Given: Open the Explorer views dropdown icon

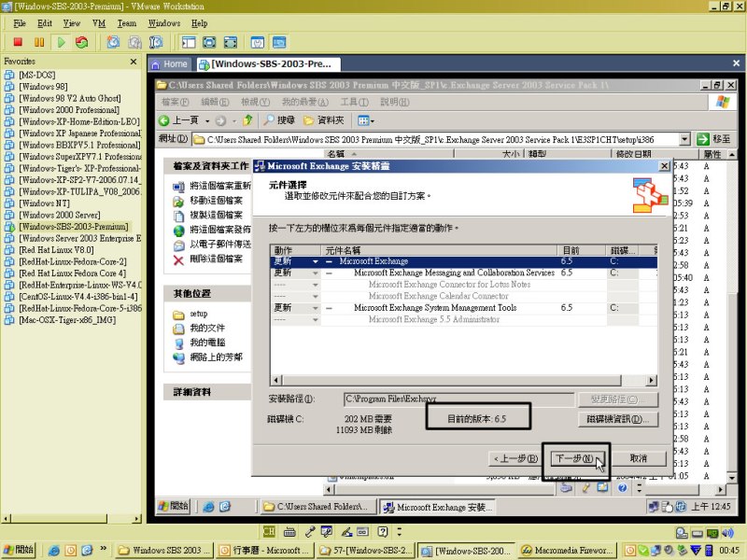Looking at the screenshot, I should click(x=366, y=120).
